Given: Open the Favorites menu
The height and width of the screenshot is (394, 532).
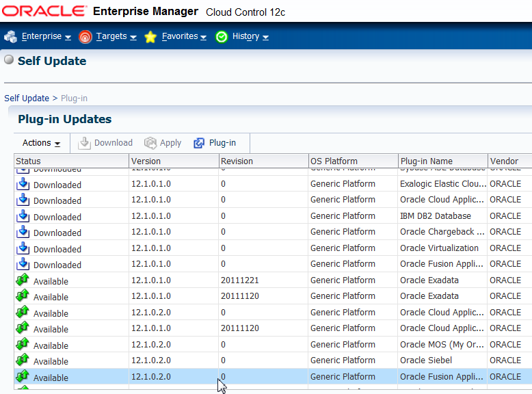Looking at the screenshot, I should 184,36.
